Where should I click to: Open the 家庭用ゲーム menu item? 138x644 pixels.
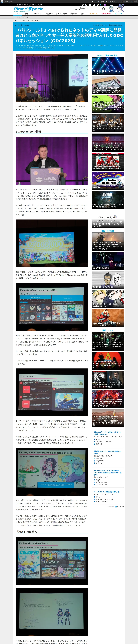pyautogui.click(x=50, y=14)
